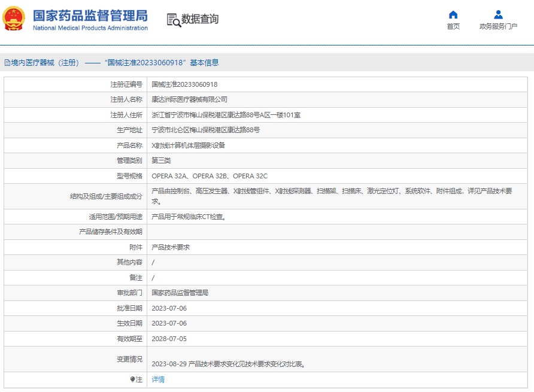Open the 详情 details link

158,379
